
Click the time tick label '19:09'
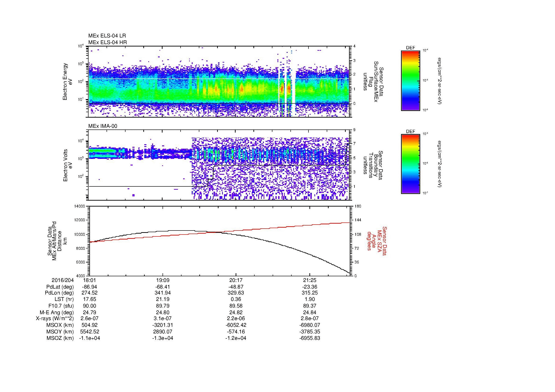click(163, 280)
